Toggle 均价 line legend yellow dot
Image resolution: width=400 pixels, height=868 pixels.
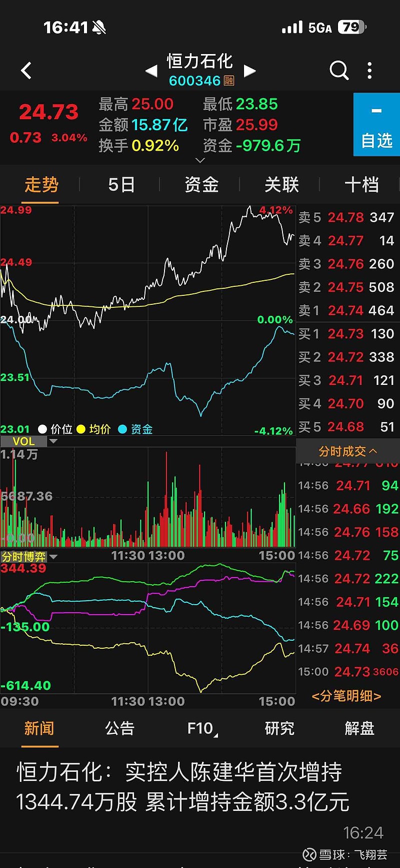pyautogui.click(x=81, y=429)
